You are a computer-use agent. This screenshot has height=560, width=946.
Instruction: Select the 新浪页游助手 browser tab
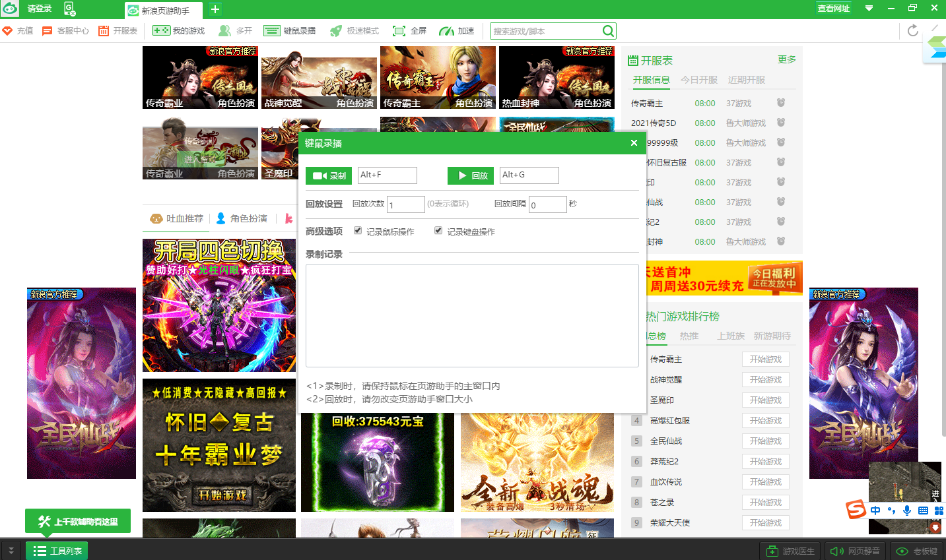point(165,11)
